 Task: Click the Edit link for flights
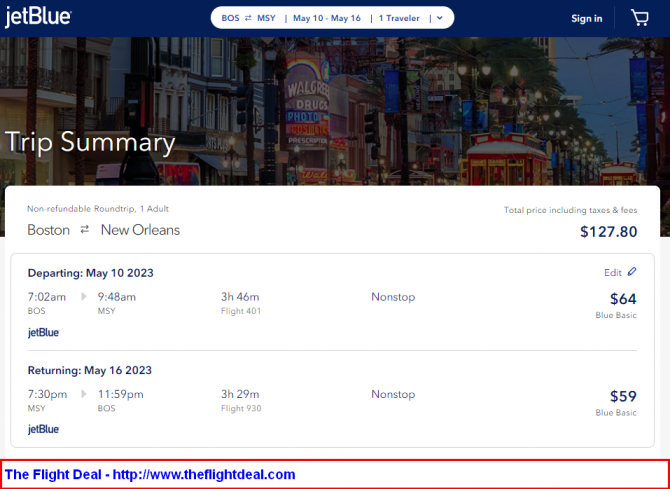pyautogui.click(x=613, y=273)
